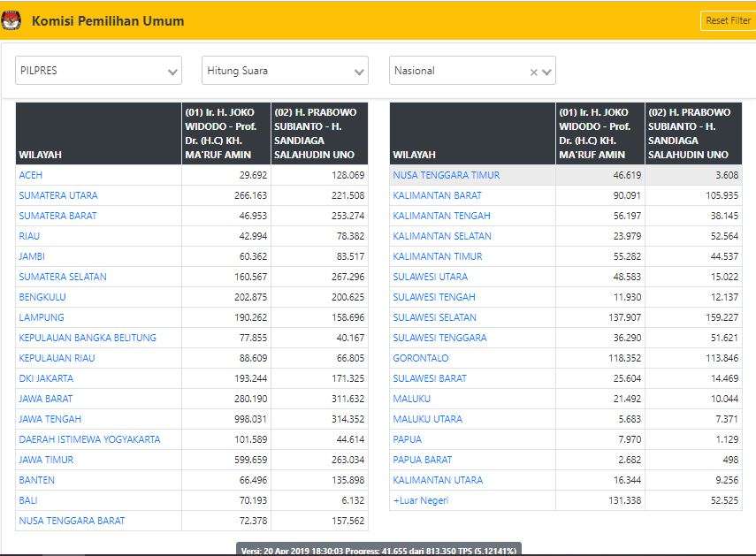Image resolution: width=756 pixels, height=556 pixels.
Task: Select the JAMBI province link
Action: pos(32,256)
